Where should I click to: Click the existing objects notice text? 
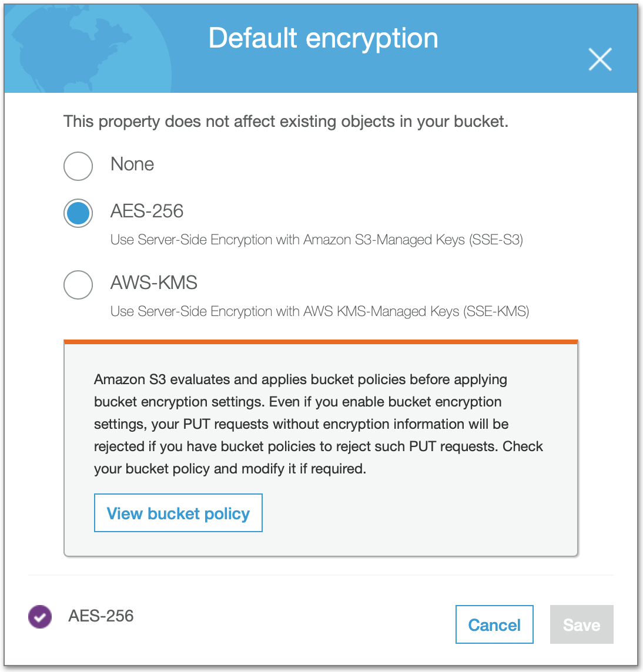click(286, 122)
